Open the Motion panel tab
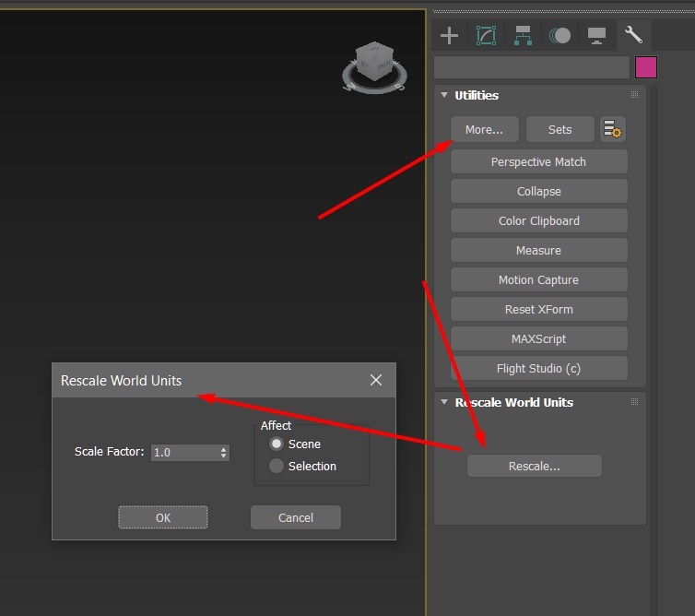Image resolution: width=695 pixels, height=616 pixels. [x=560, y=35]
